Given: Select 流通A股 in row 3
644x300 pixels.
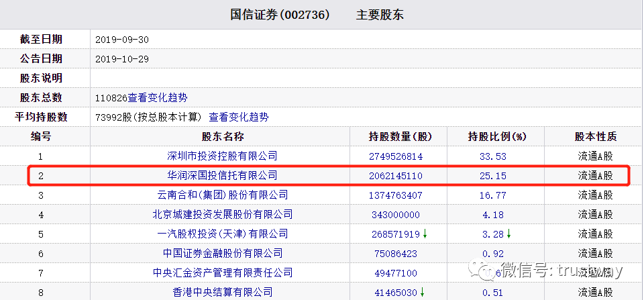Looking at the screenshot, I should click(x=596, y=195).
